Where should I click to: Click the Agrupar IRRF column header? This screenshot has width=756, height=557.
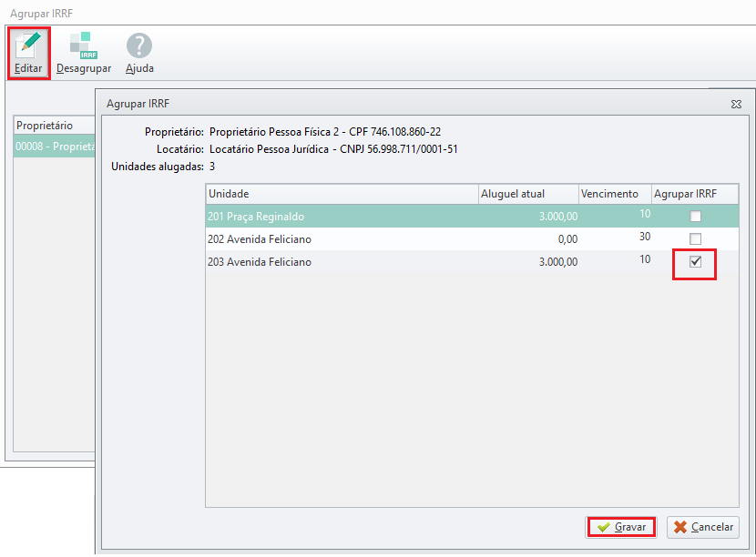click(695, 194)
